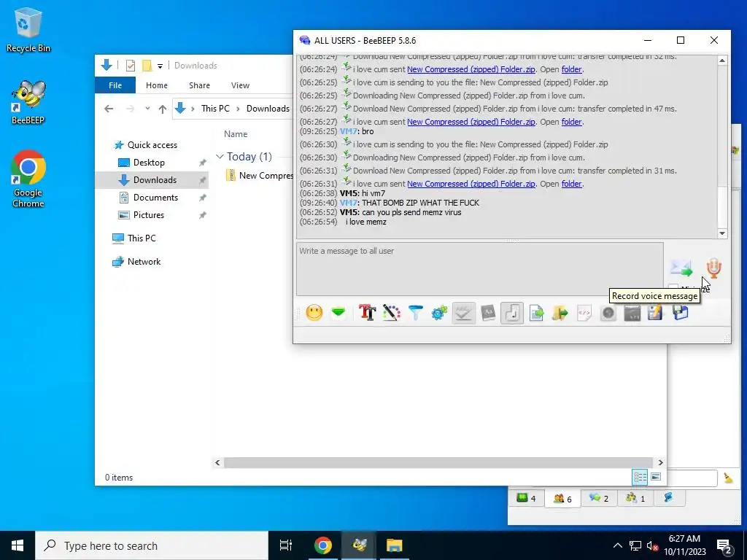Go up one folder level in Explorer

(163, 109)
